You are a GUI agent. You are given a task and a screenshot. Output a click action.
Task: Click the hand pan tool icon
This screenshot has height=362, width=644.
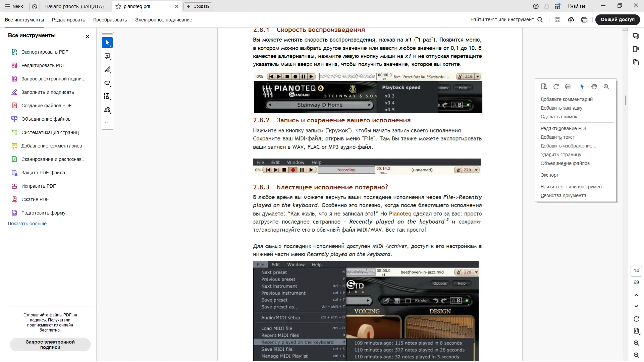coord(594,86)
